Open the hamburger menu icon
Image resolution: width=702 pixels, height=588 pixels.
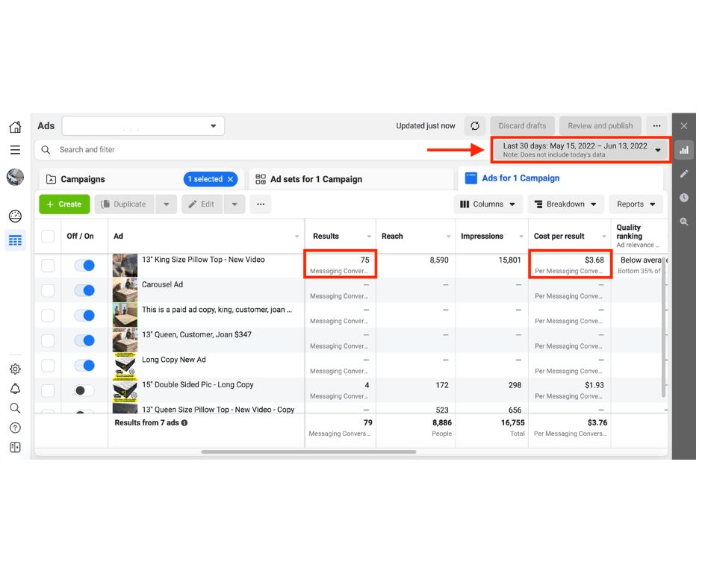point(15,150)
